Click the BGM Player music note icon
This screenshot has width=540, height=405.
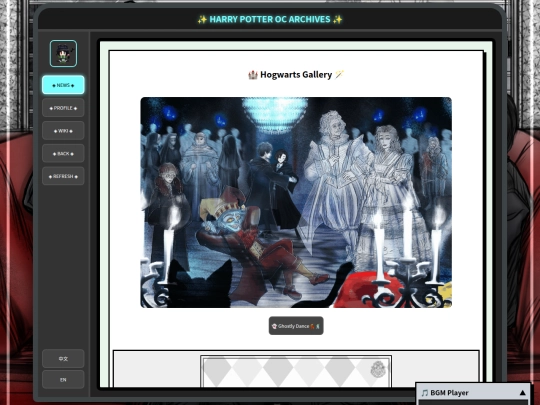coord(425,393)
